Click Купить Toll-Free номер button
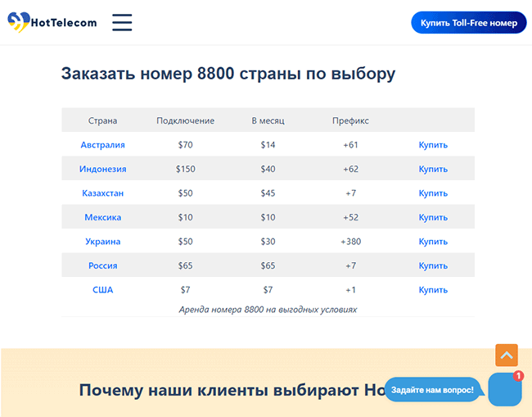The image size is (532, 417). coord(468,23)
